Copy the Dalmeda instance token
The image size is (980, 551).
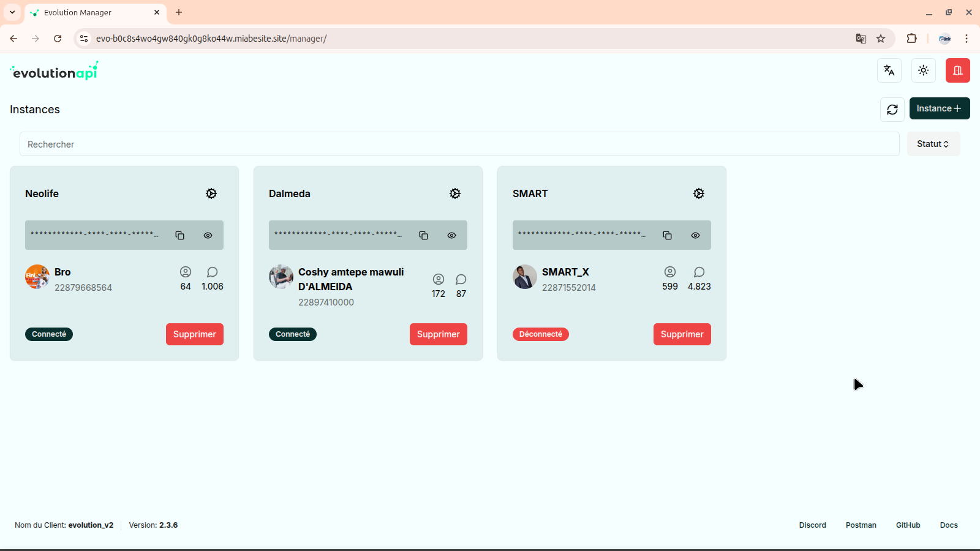[x=424, y=235]
